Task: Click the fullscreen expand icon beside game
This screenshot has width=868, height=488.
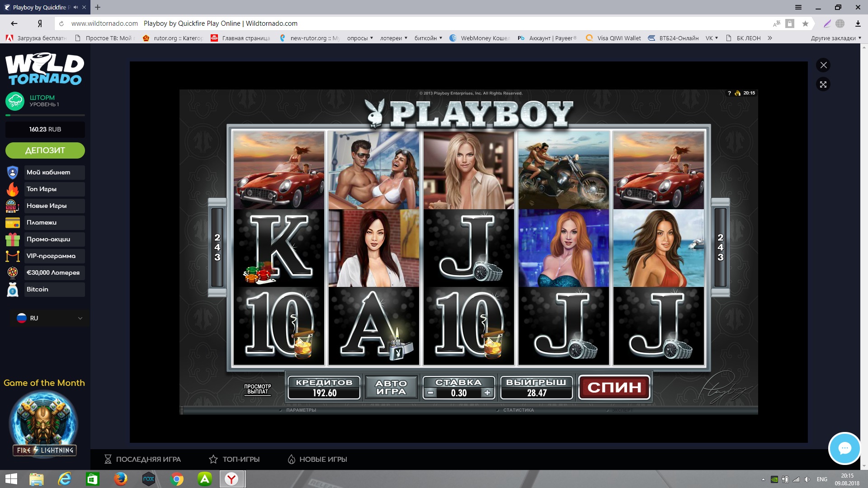Action: [823, 84]
